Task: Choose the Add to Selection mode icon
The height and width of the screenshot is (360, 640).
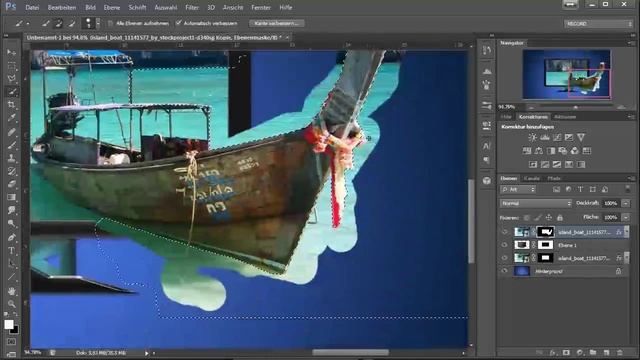Action: [59, 23]
